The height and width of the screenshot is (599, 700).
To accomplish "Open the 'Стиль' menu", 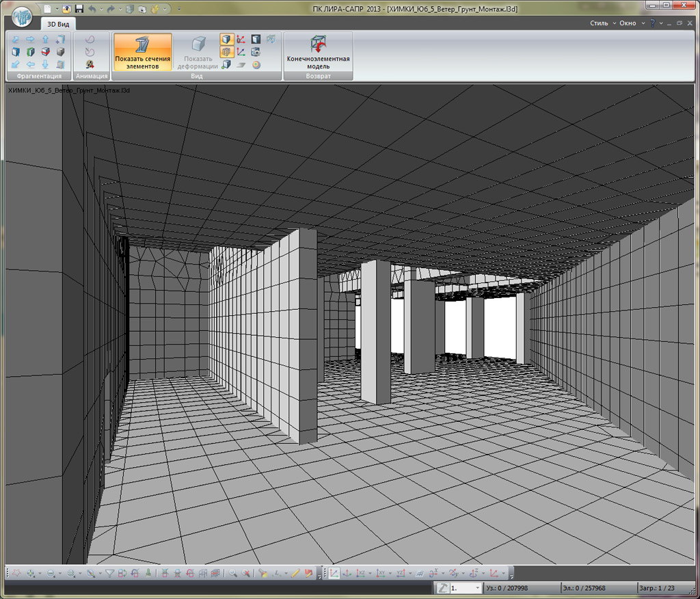I will pyautogui.click(x=599, y=23).
